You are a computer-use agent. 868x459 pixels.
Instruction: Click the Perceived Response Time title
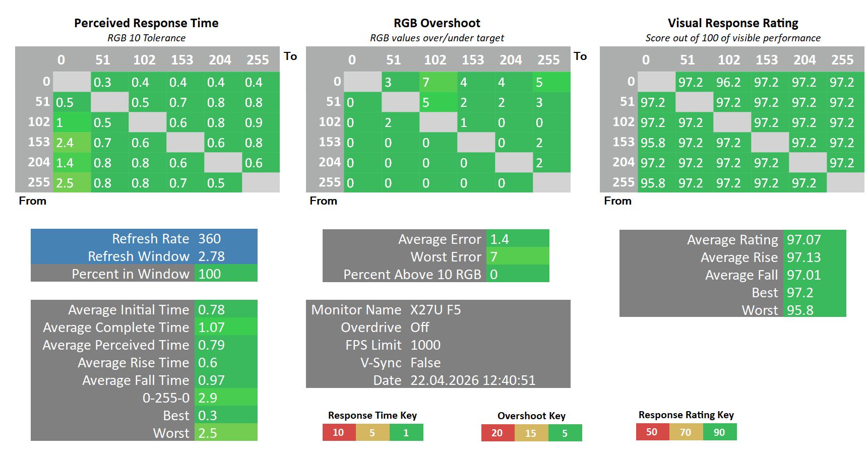[x=146, y=23]
